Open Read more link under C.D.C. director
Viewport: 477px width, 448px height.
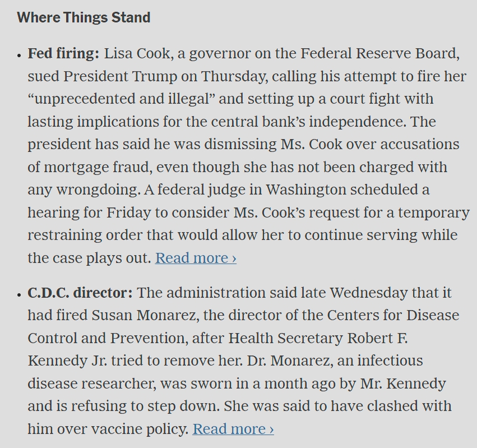(x=233, y=429)
